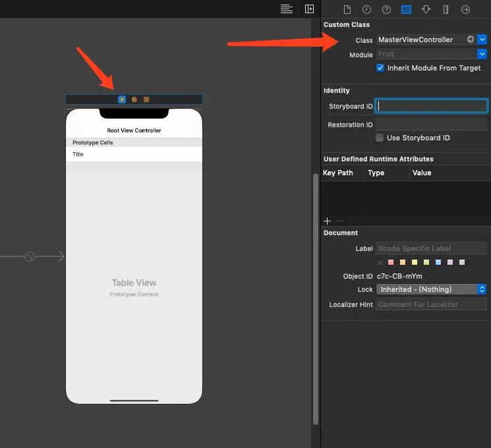Click the remove runtime attribute minus button
491x448 pixels.
pyautogui.click(x=340, y=221)
